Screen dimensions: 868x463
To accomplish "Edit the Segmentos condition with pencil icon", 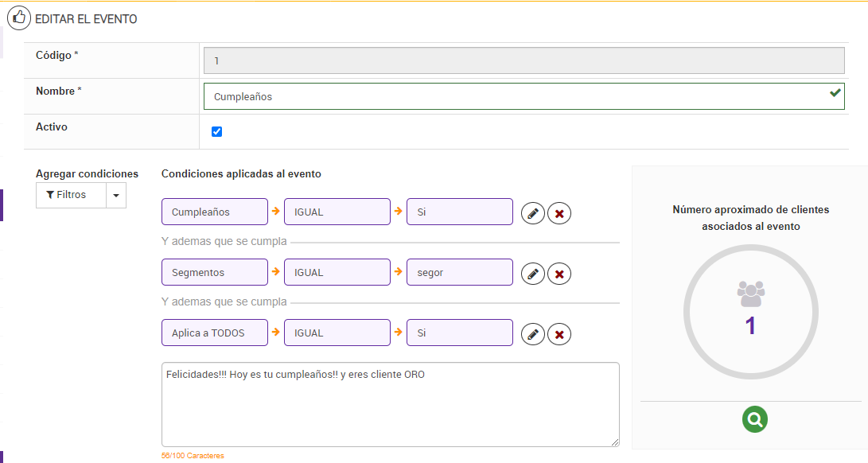I will tap(533, 274).
